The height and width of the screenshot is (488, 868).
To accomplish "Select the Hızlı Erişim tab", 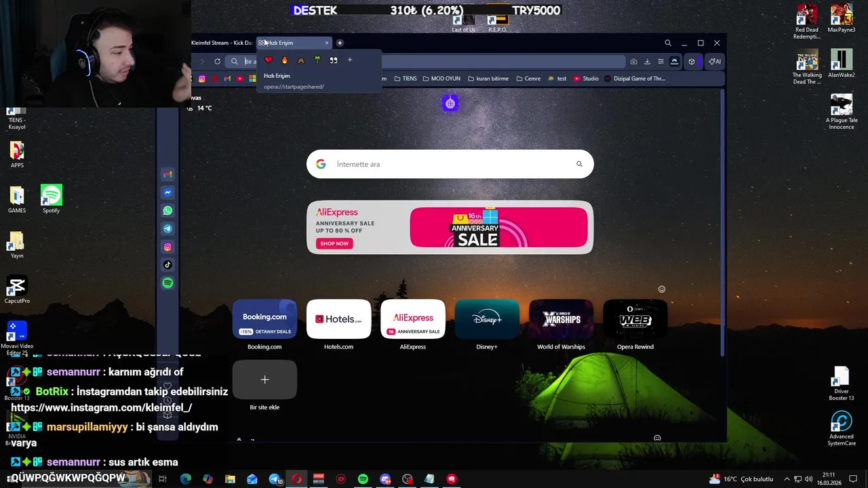I will pos(293,43).
